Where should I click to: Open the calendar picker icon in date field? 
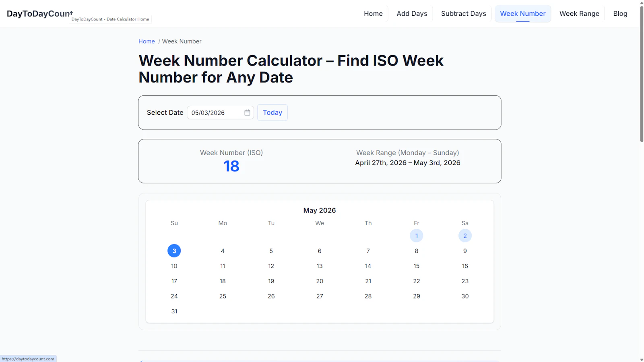click(247, 113)
